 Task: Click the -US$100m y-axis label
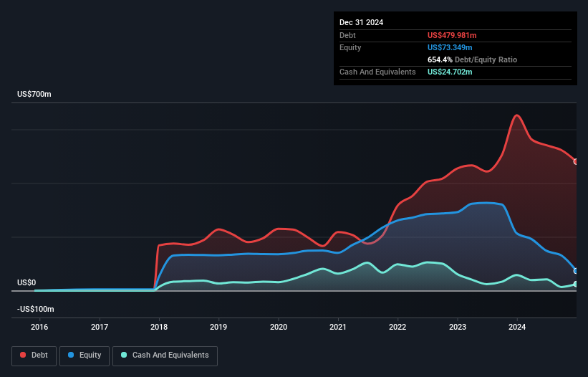pyautogui.click(x=36, y=309)
